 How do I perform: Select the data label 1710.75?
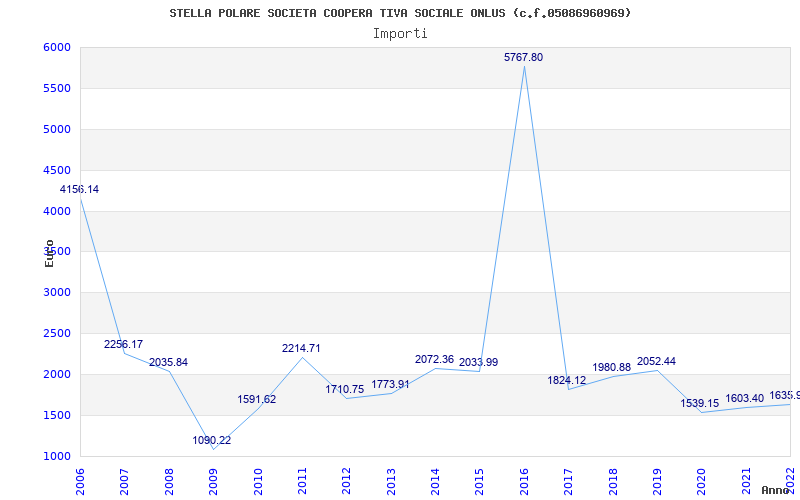[x=345, y=390]
